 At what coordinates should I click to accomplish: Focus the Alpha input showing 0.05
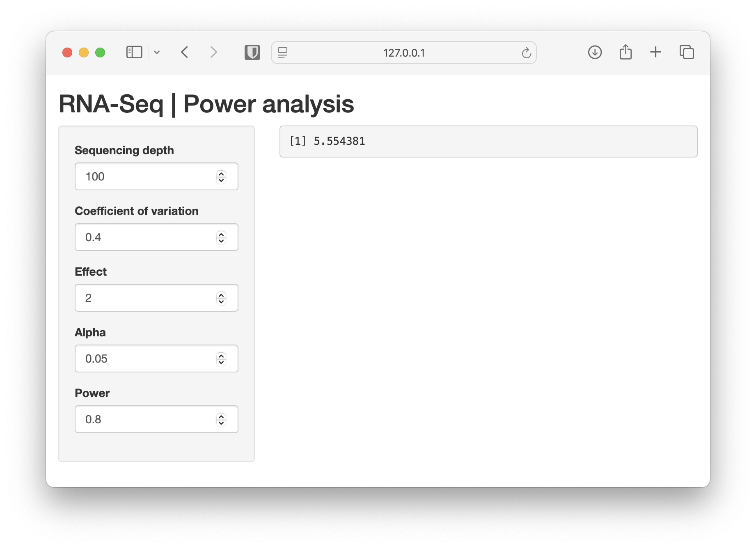coord(156,358)
